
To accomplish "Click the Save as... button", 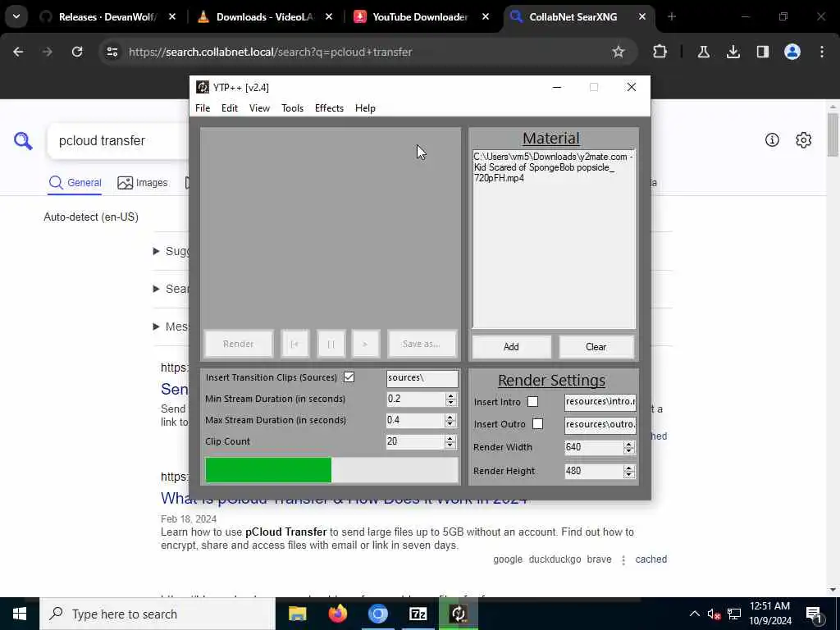I will 422,344.
